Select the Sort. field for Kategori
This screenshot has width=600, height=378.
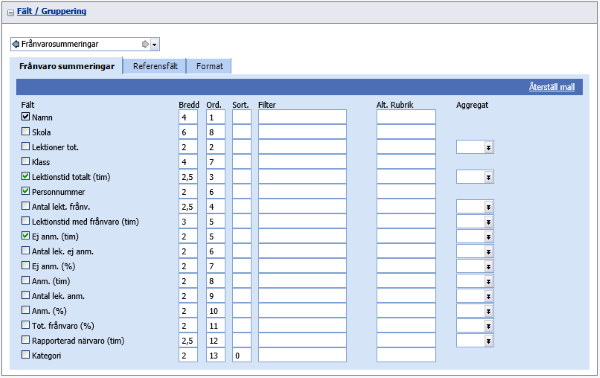pos(242,355)
